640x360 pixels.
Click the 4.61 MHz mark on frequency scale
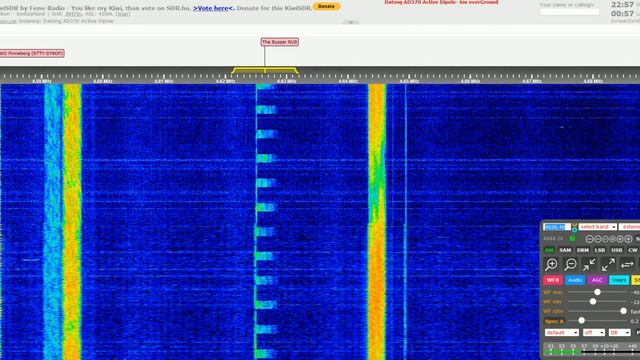point(164,81)
